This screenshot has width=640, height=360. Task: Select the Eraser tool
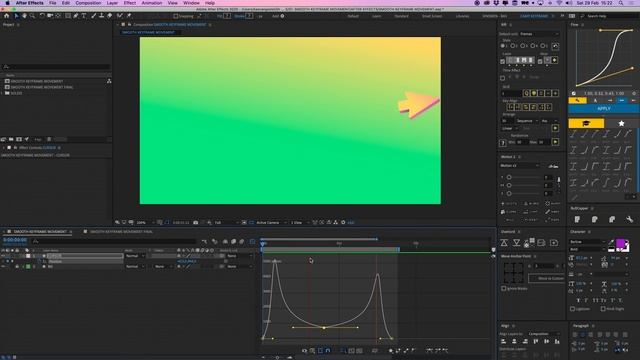tap(110, 16)
